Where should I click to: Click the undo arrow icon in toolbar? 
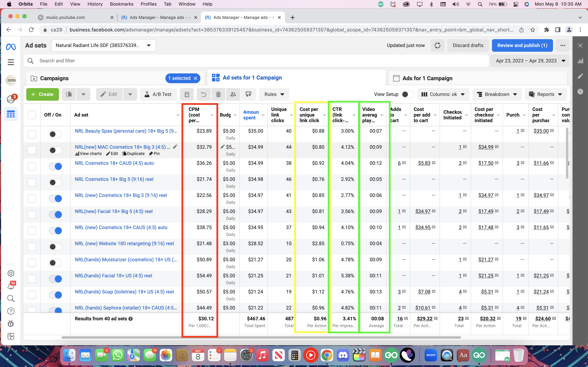click(x=204, y=94)
